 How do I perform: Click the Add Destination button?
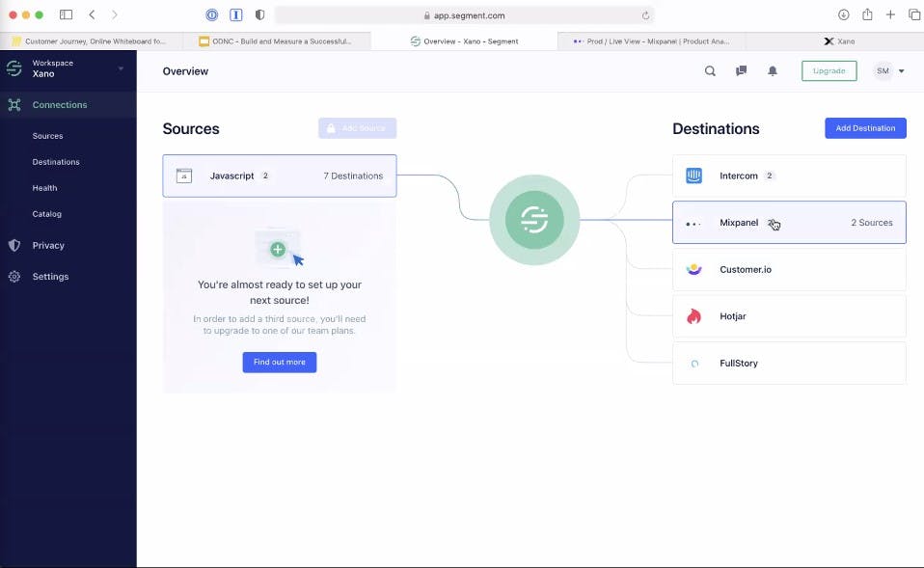[866, 128]
